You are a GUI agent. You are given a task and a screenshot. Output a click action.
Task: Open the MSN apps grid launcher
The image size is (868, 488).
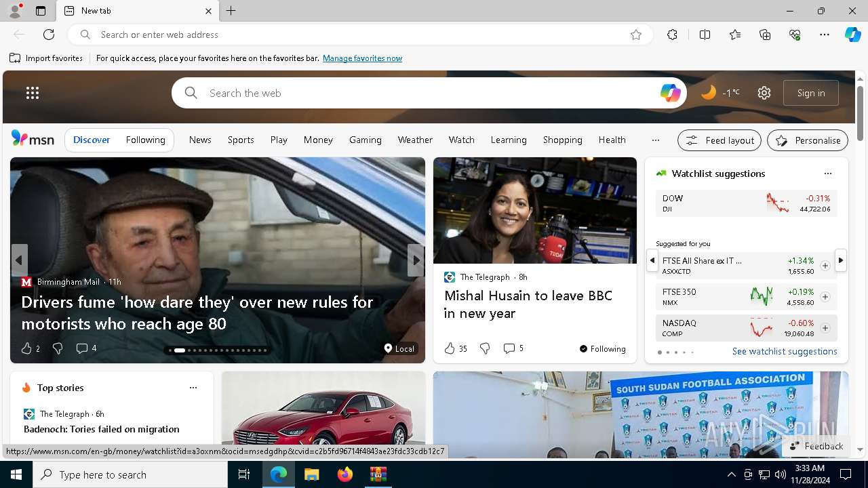pyautogui.click(x=33, y=93)
